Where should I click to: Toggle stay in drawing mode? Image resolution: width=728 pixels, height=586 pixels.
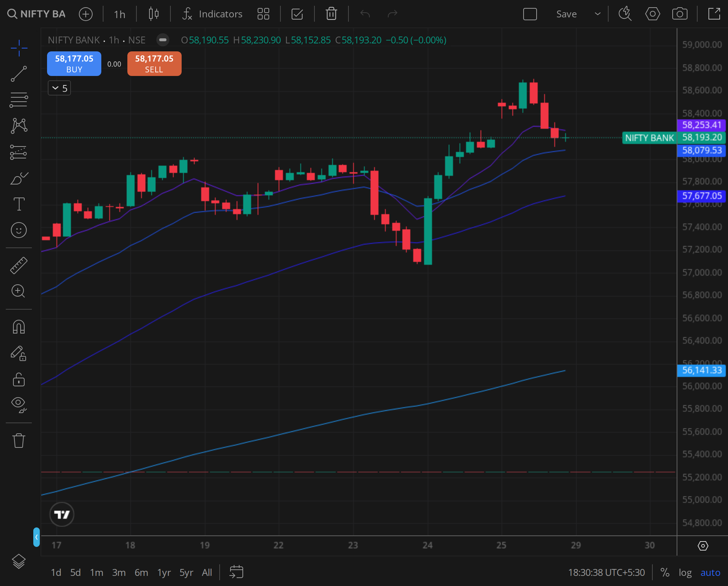tap(19, 353)
